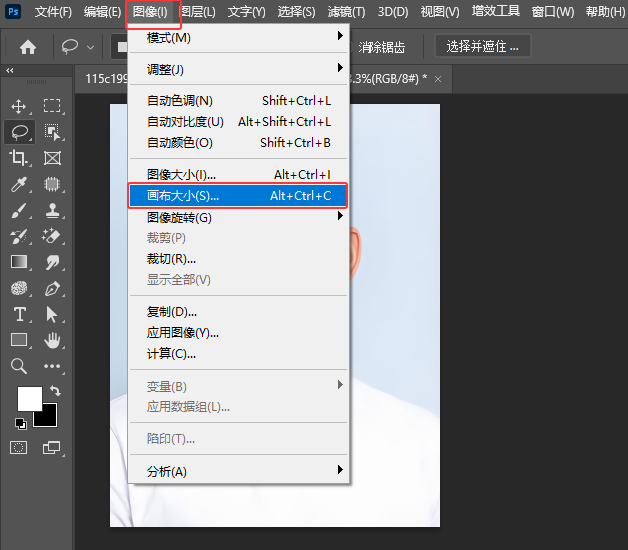The height and width of the screenshot is (550, 628).
Task: Swap foreground and background colors
Action: 55,391
